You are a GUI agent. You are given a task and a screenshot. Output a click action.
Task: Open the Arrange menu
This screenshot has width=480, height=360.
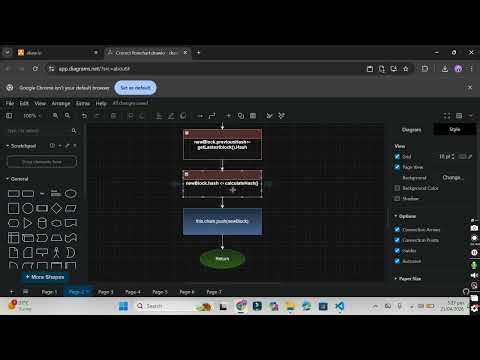[x=61, y=103]
